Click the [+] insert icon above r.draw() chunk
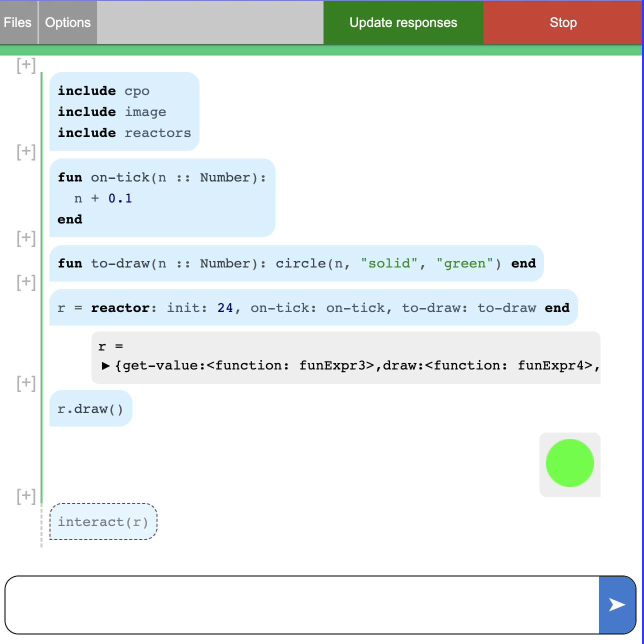The image size is (644, 644). click(26, 383)
